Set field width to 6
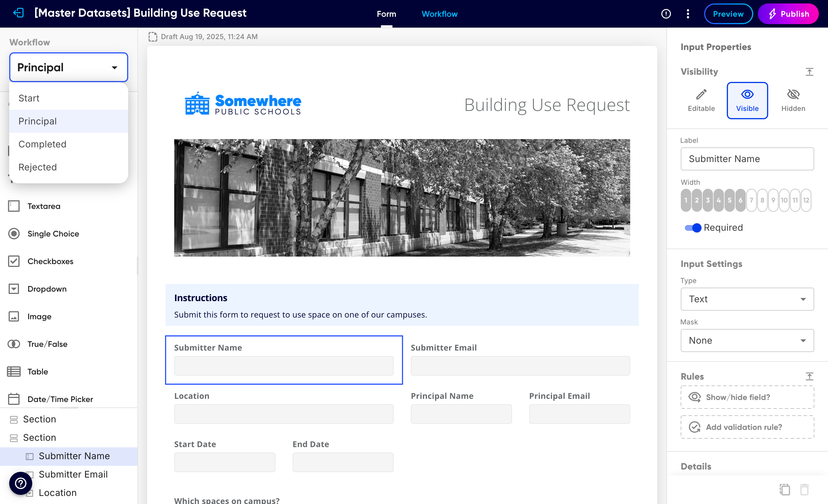 (740, 200)
